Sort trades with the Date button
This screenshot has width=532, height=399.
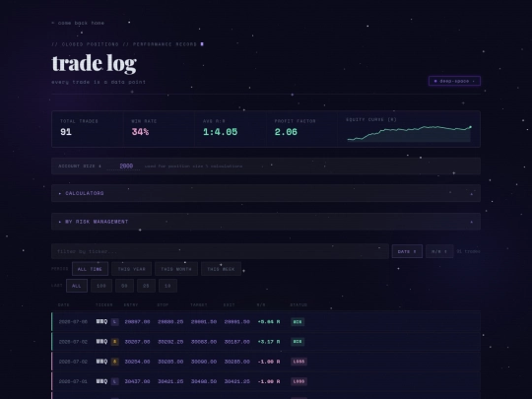(x=407, y=251)
